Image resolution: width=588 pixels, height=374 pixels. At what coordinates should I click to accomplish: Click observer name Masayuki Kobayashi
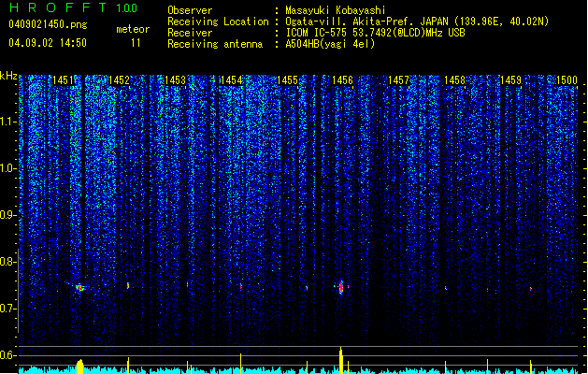coord(336,10)
